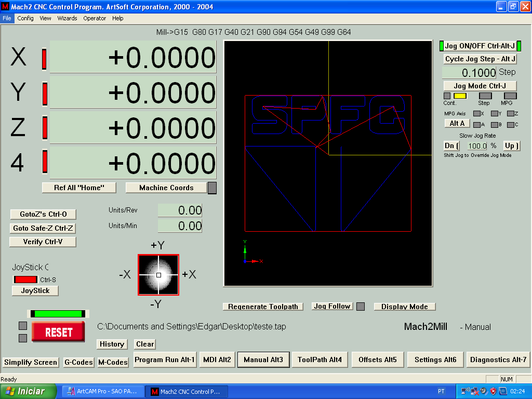Click Verify Ctrl-V button
This screenshot has height=399, width=532.
(x=43, y=242)
